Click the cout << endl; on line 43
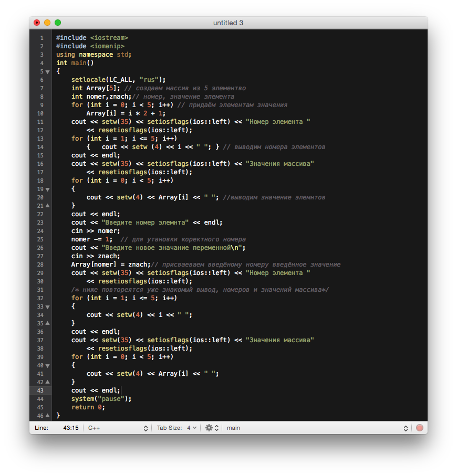 tap(96, 390)
